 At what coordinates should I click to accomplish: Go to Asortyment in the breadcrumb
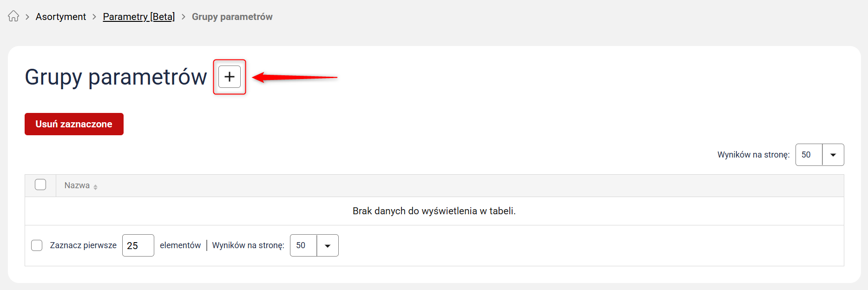pos(61,17)
